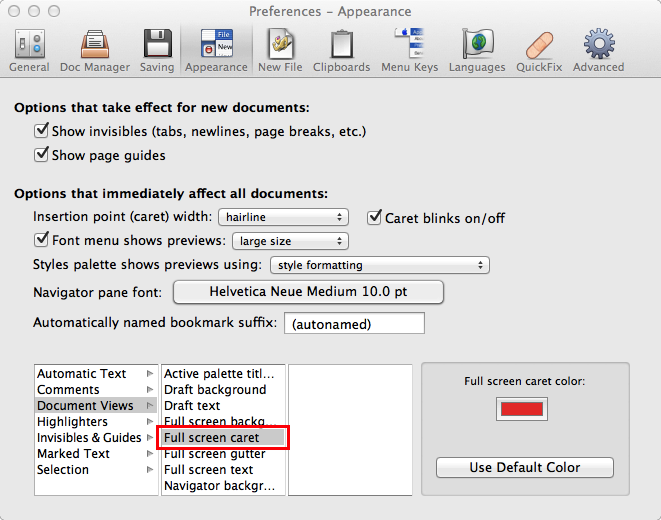661x520 pixels.
Task: Select Highlighters in the category list
Action: coord(73,422)
